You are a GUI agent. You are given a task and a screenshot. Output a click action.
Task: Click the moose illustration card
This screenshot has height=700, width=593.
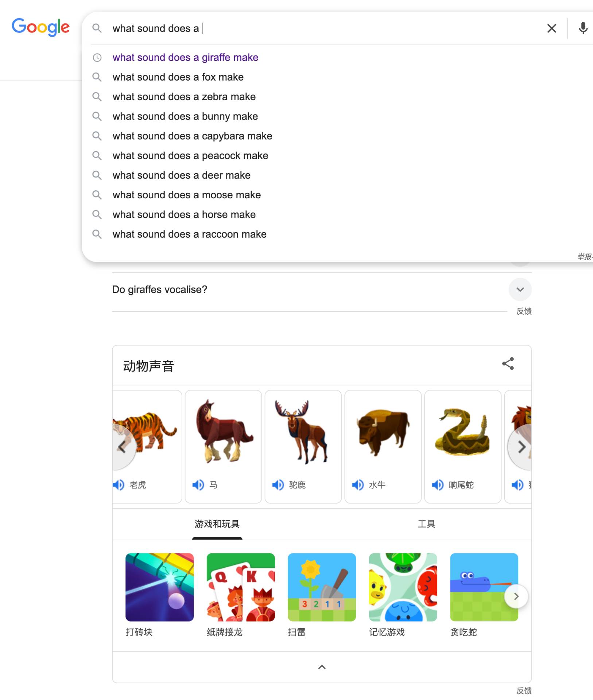pyautogui.click(x=303, y=447)
